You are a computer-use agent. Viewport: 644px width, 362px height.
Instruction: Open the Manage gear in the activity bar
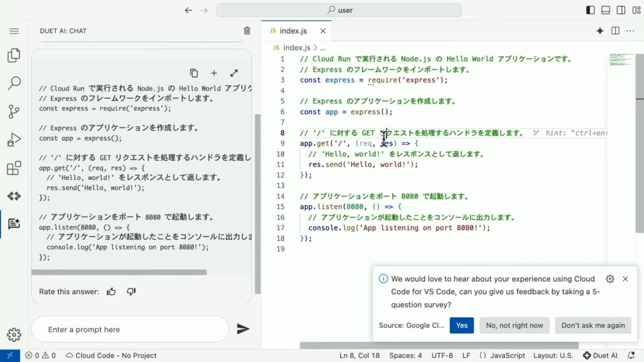(x=14, y=334)
